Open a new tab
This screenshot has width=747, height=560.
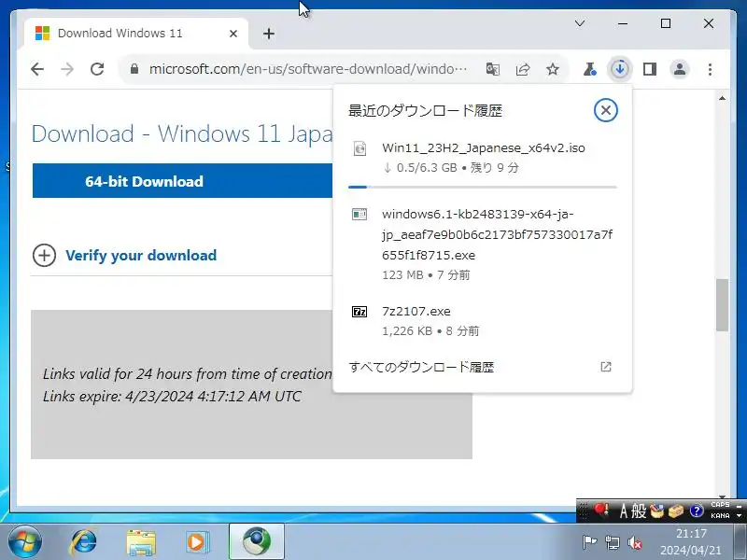click(269, 34)
